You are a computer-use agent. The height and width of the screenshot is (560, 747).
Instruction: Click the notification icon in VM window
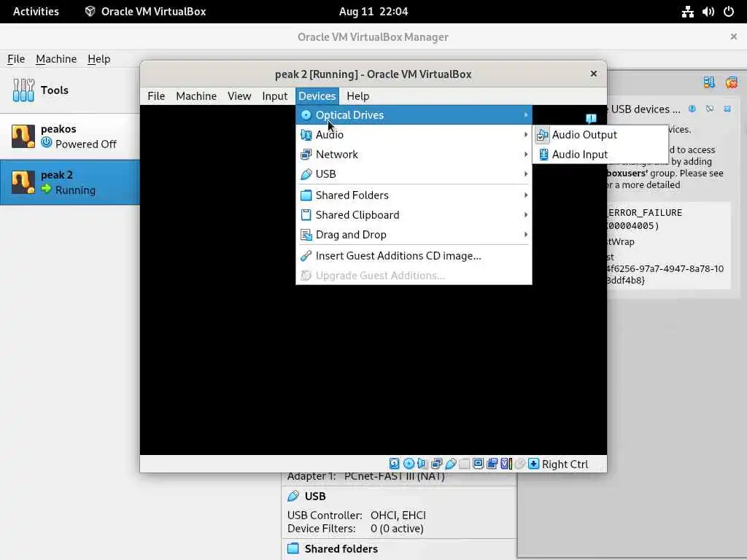[x=591, y=118]
